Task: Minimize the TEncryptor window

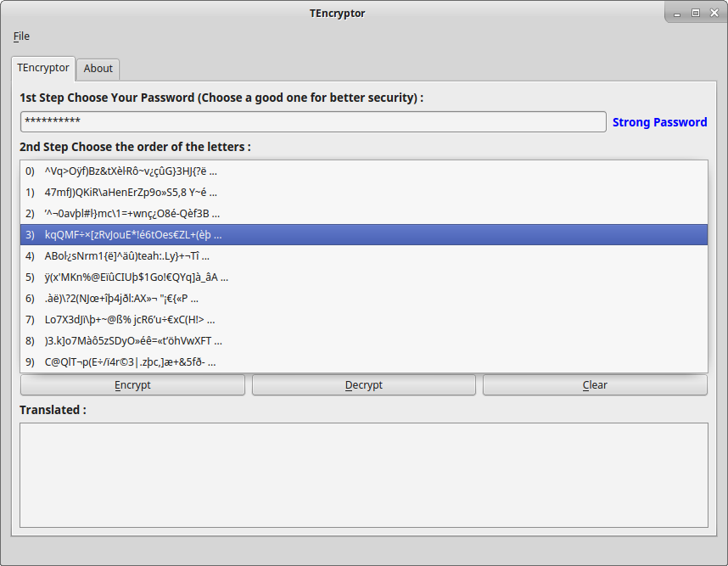Action: tap(677, 14)
